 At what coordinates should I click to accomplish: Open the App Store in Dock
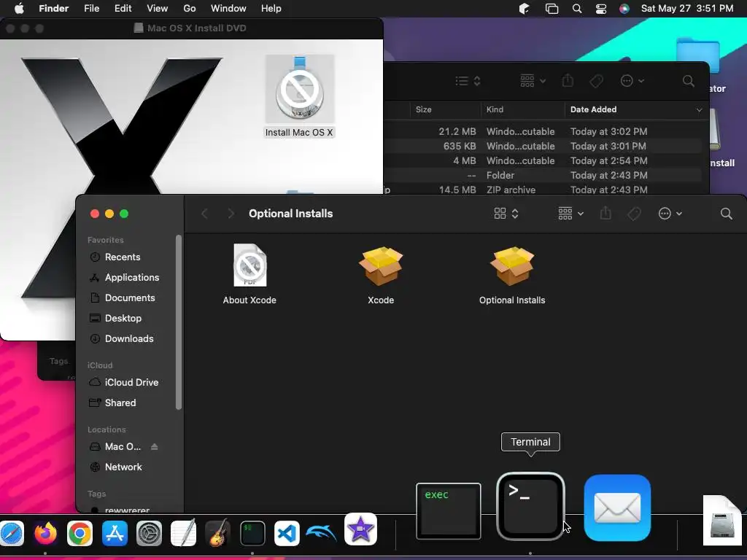coord(115,533)
